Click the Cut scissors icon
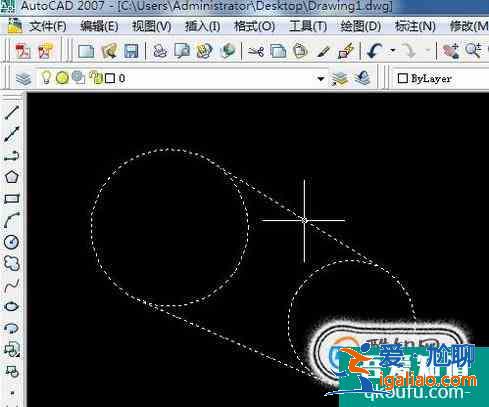Image resolution: width=489 pixels, height=407 pixels. click(x=256, y=51)
